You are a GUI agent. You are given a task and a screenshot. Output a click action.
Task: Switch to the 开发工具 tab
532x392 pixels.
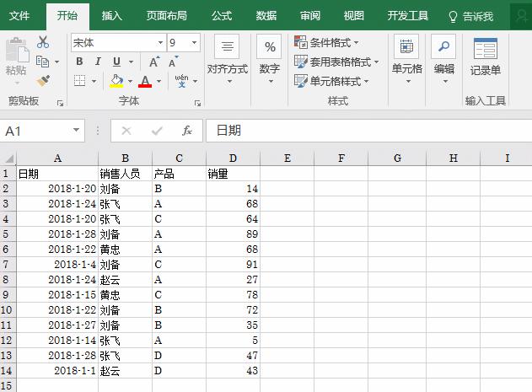pyautogui.click(x=407, y=16)
